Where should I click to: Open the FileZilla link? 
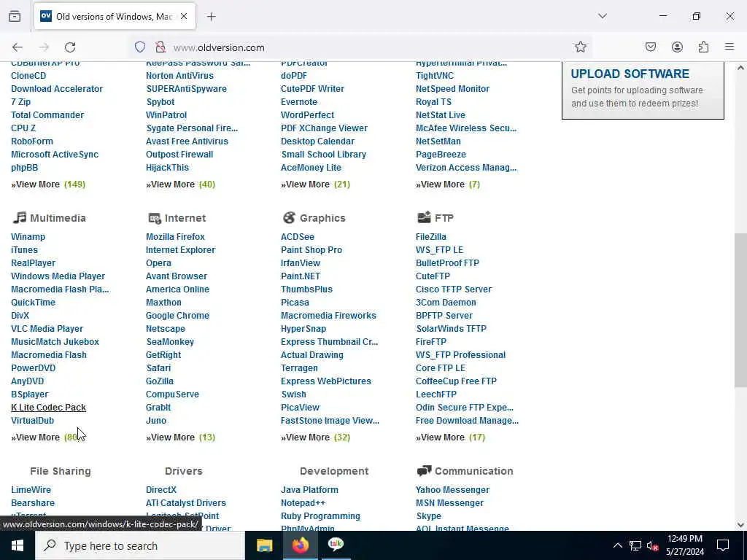430,237
